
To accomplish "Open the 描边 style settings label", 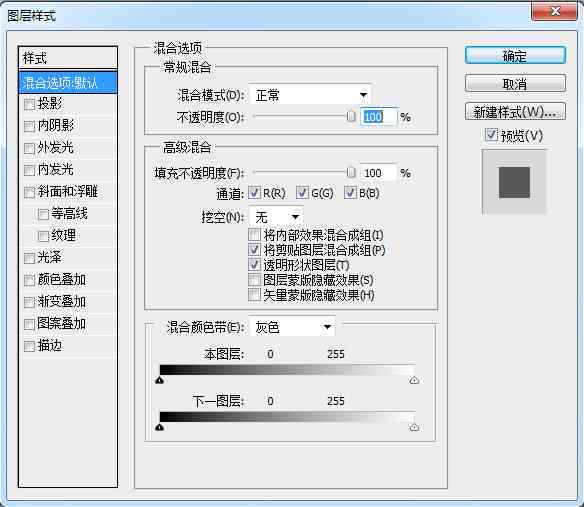I will pyautogui.click(x=50, y=346).
